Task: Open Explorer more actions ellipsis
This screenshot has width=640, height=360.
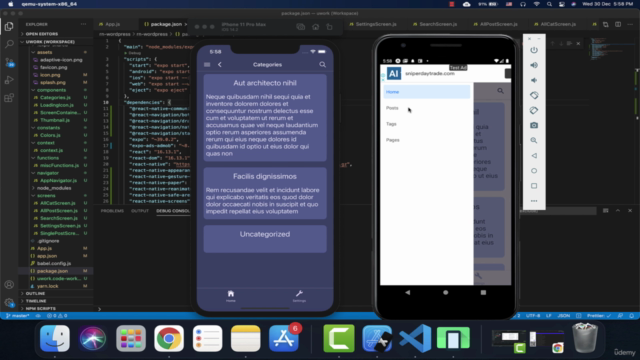Action: (x=84, y=24)
